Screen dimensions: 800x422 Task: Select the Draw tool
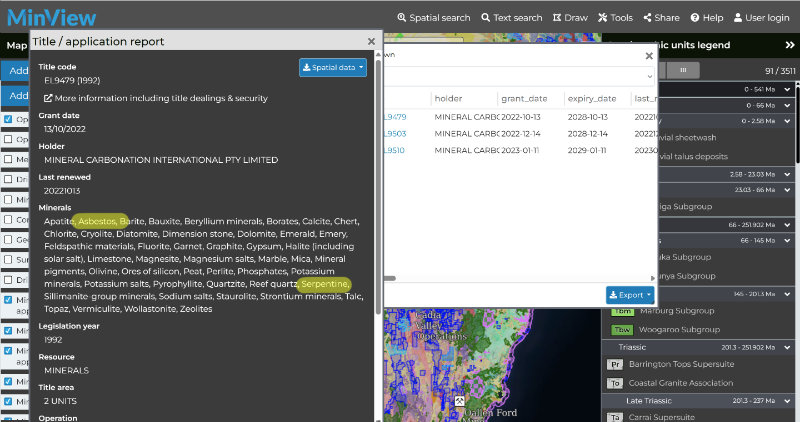570,18
